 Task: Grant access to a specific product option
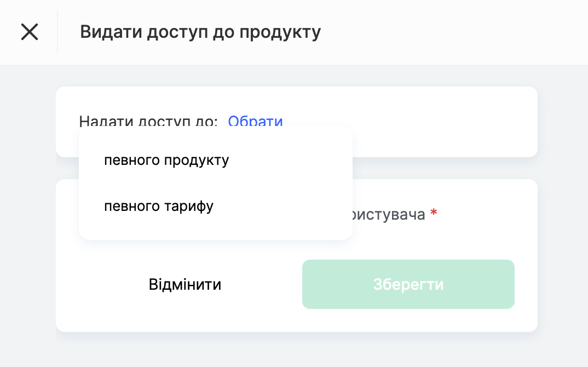click(x=166, y=160)
